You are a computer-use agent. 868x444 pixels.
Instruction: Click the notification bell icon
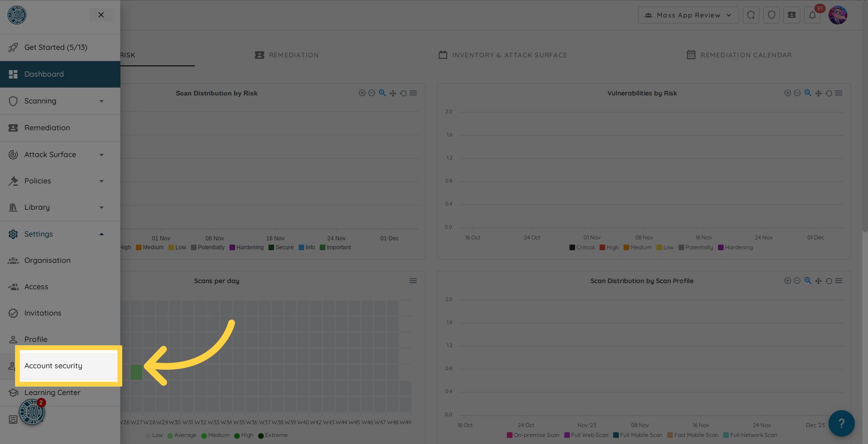812,16
